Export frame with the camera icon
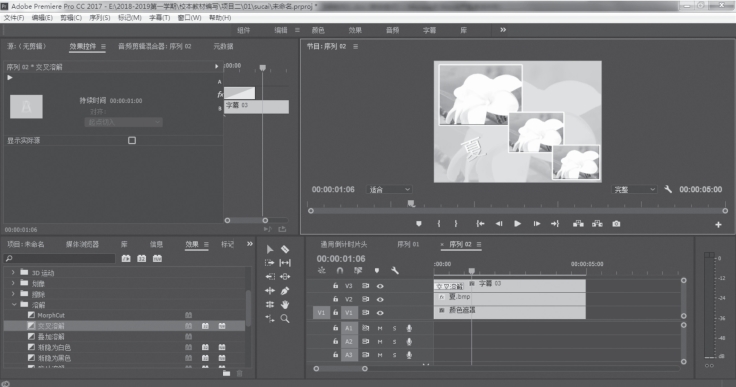 point(616,224)
